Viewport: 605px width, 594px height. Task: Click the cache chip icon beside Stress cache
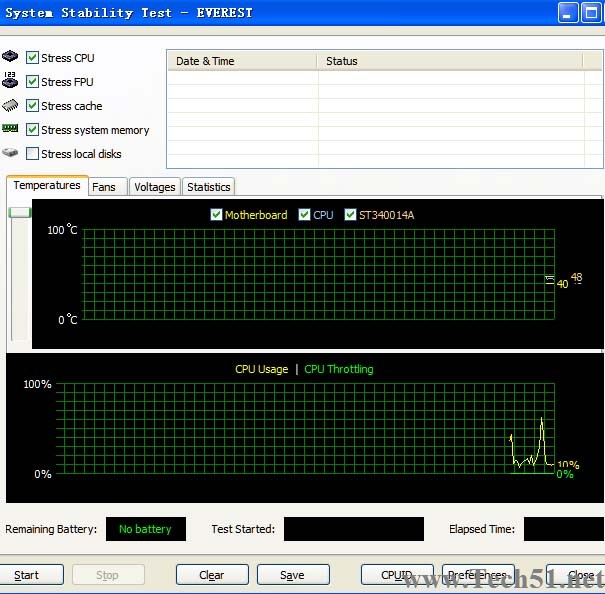click(x=10, y=106)
